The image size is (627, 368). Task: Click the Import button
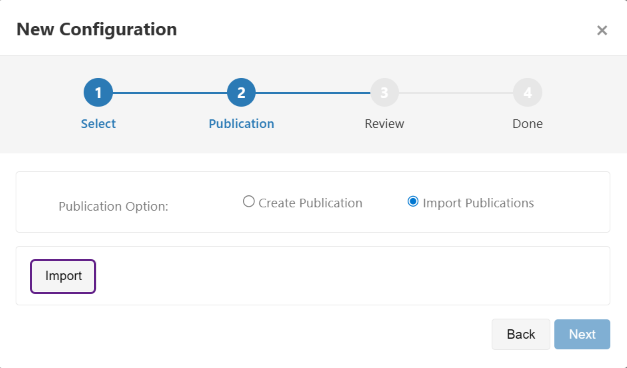(x=63, y=276)
